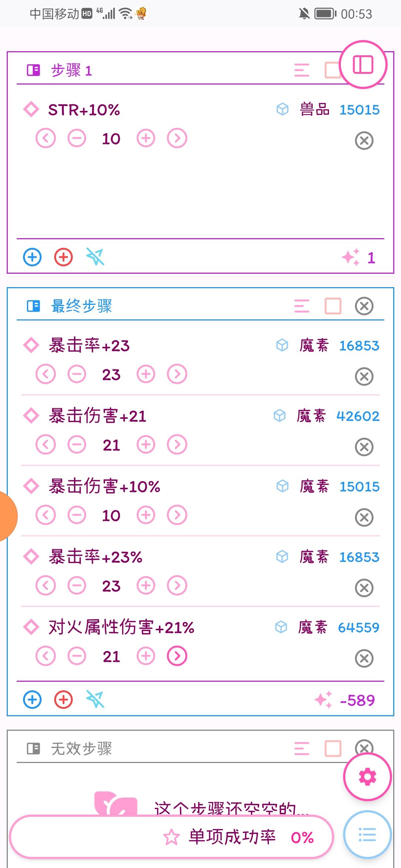The width and height of the screenshot is (401, 868).
Task: Click blue plus icon in 步骤 1 footer
Action: click(x=32, y=257)
